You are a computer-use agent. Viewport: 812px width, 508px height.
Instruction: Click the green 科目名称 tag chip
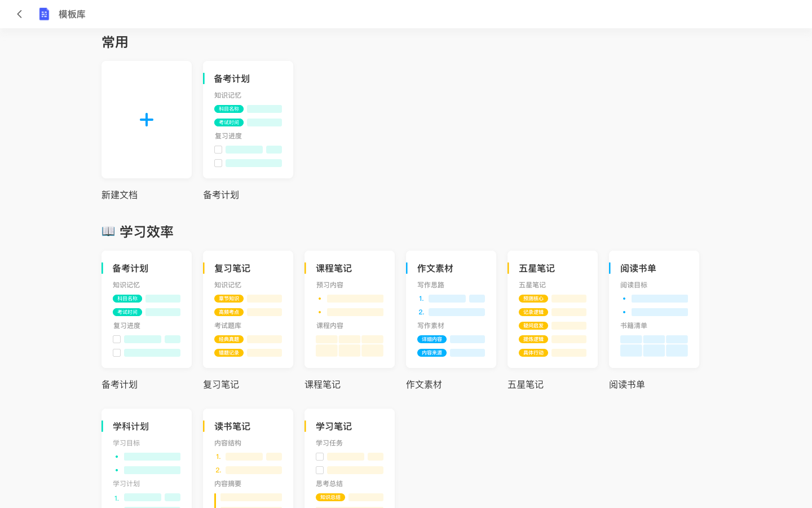[x=229, y=108]
